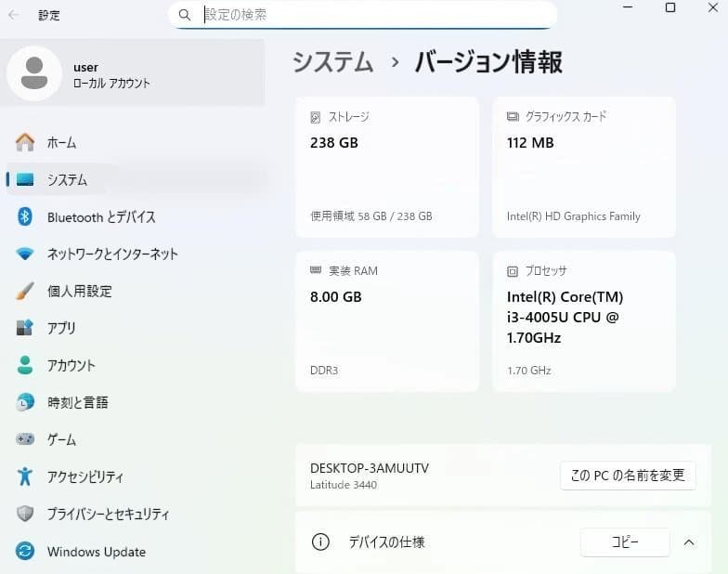Click the System monitor icon

[x=25, y=179]
